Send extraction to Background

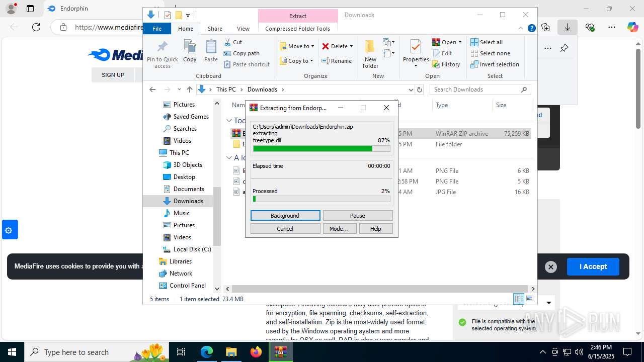click(x=285, y=216)
